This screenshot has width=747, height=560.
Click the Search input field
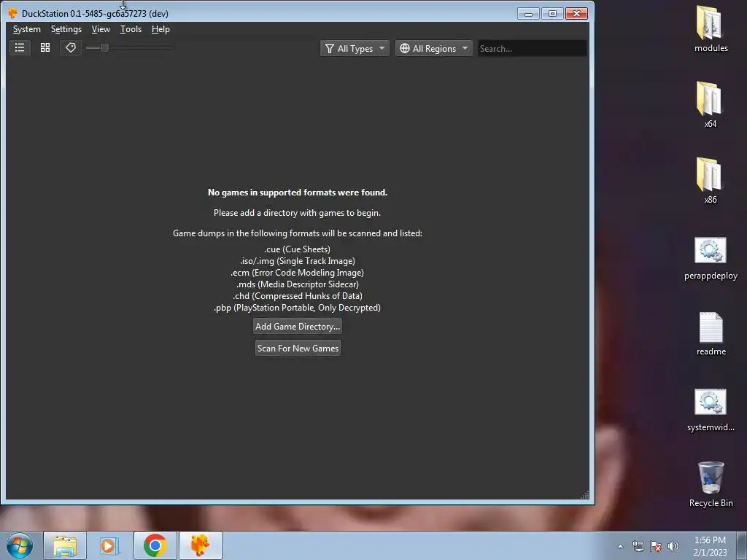(x=532, y=49)
